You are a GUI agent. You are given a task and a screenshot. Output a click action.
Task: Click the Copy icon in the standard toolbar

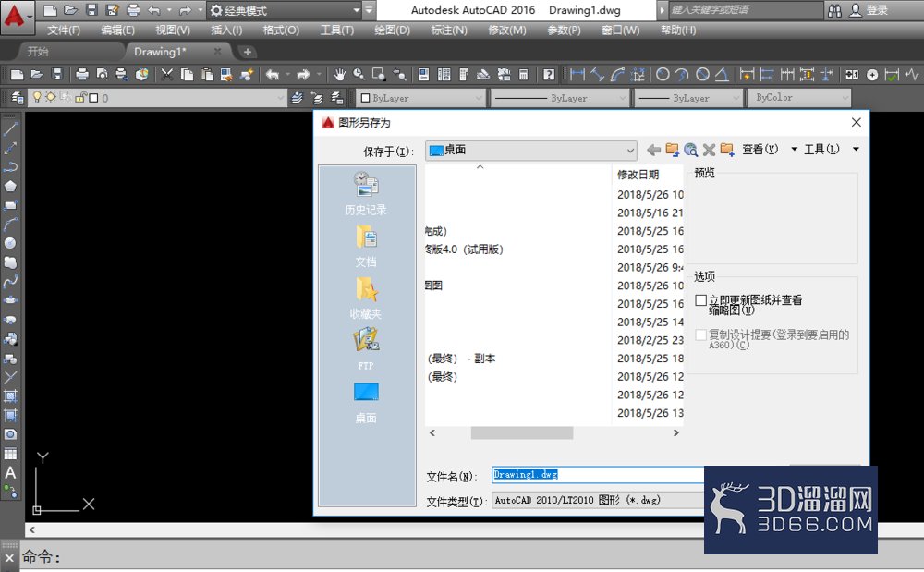point(187,75)
